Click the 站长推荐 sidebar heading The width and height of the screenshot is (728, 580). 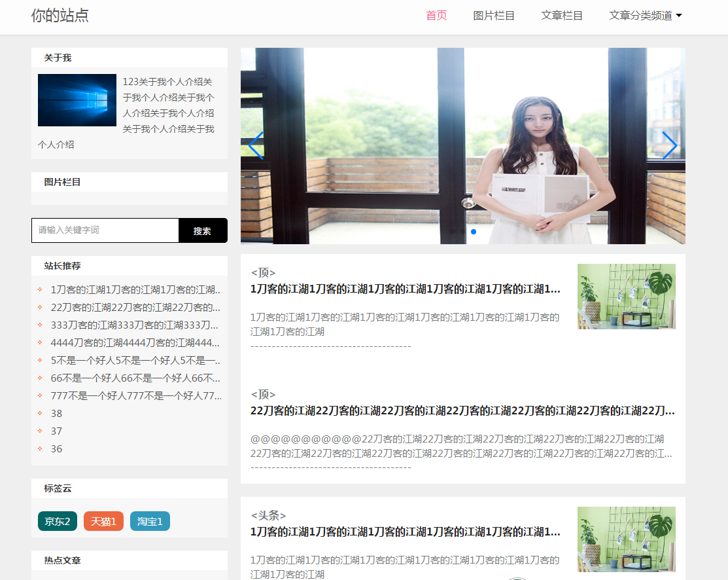point(62,266)
